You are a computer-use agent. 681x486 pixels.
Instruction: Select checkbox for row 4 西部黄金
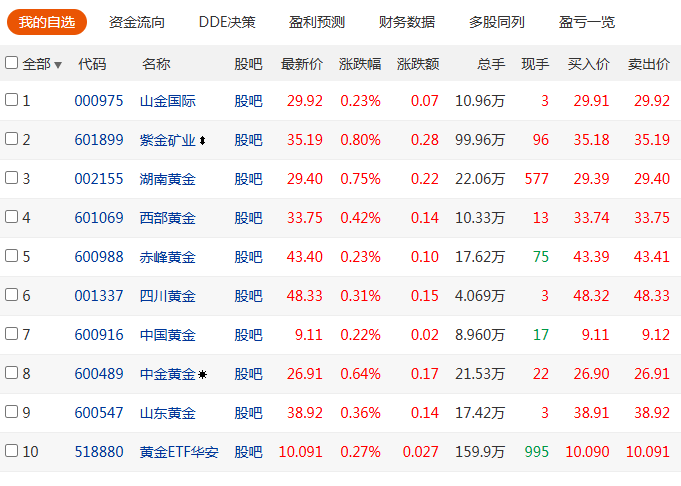[11, 216]
